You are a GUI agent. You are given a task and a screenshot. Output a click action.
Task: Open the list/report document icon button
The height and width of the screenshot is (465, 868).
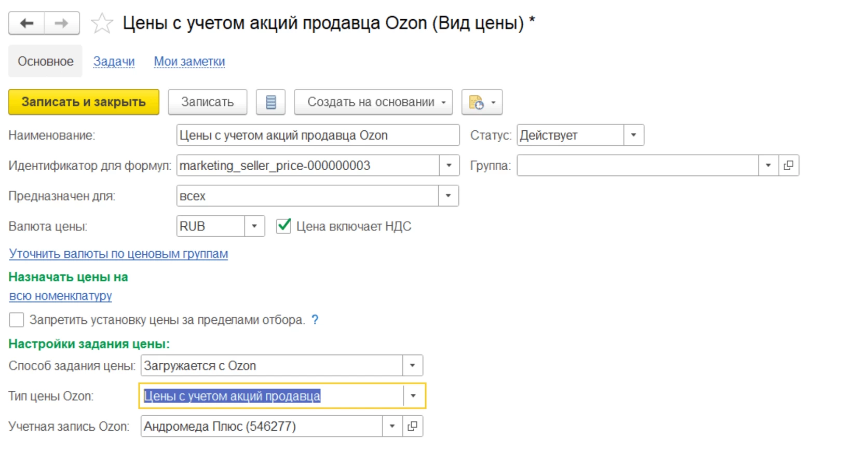[270, 102]
